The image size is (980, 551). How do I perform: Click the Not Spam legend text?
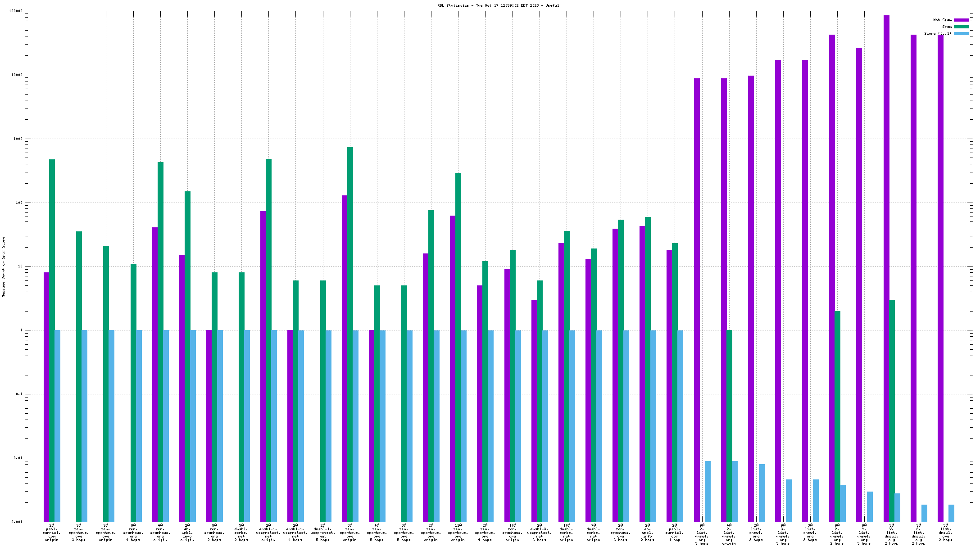pyautogui.click(x=942, y=20)
